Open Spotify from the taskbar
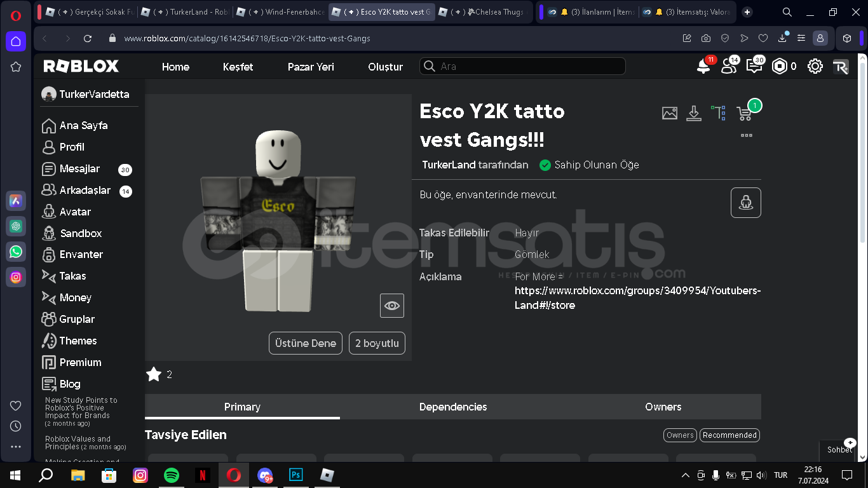This screenshot has width=868, height=488. 172,475
